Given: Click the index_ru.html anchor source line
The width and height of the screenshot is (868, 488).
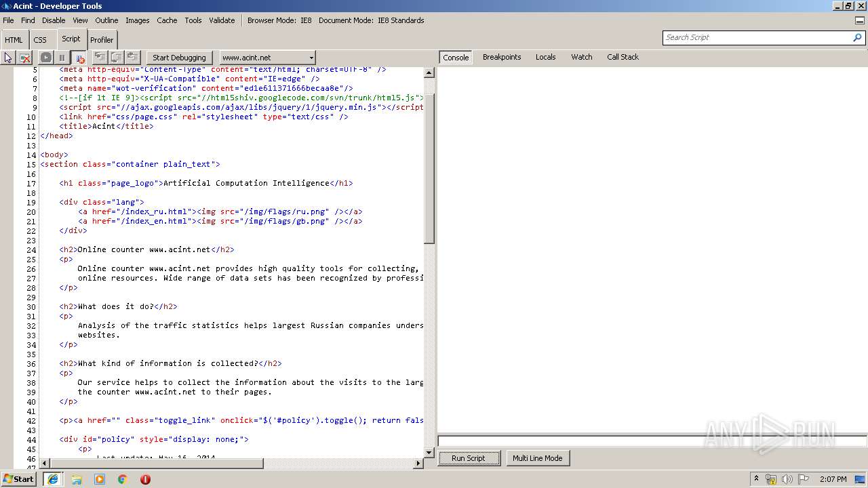Looking at the screenshot, I should coord(220,211).
